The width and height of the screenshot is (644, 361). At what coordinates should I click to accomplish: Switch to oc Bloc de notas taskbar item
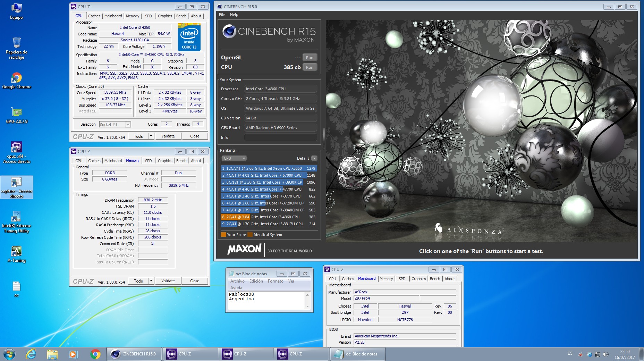tap(357, 354)
